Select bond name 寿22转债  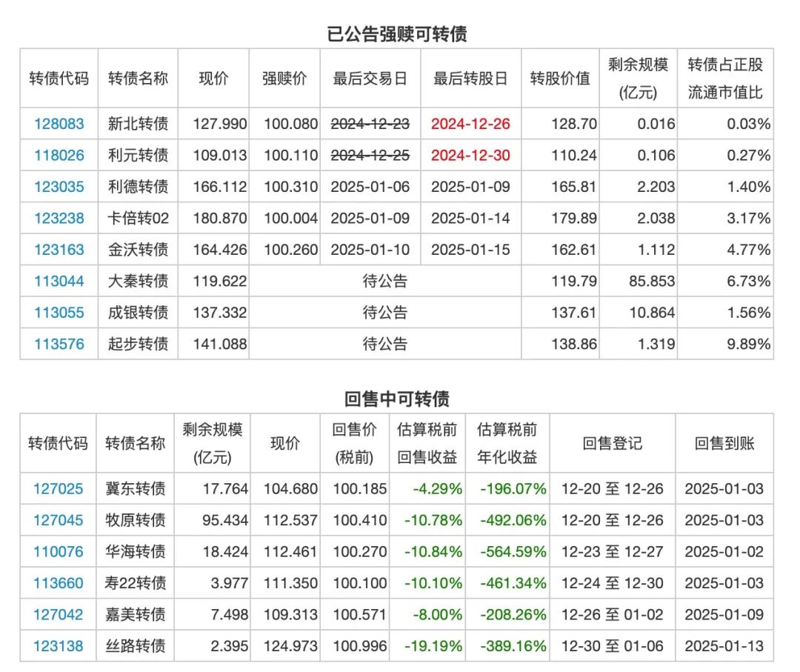point(136,583)
